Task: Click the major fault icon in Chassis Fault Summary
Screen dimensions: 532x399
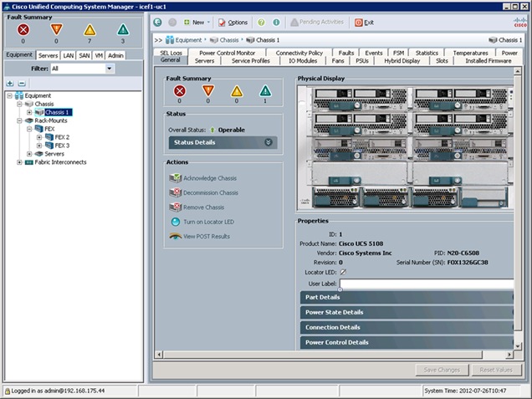Action: pos(208,90)
